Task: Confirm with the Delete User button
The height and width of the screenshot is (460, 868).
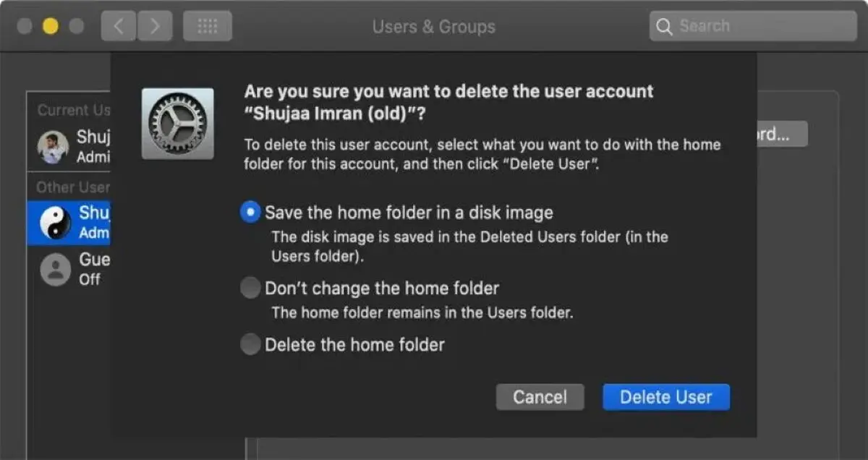Action: tap(666, 397)
